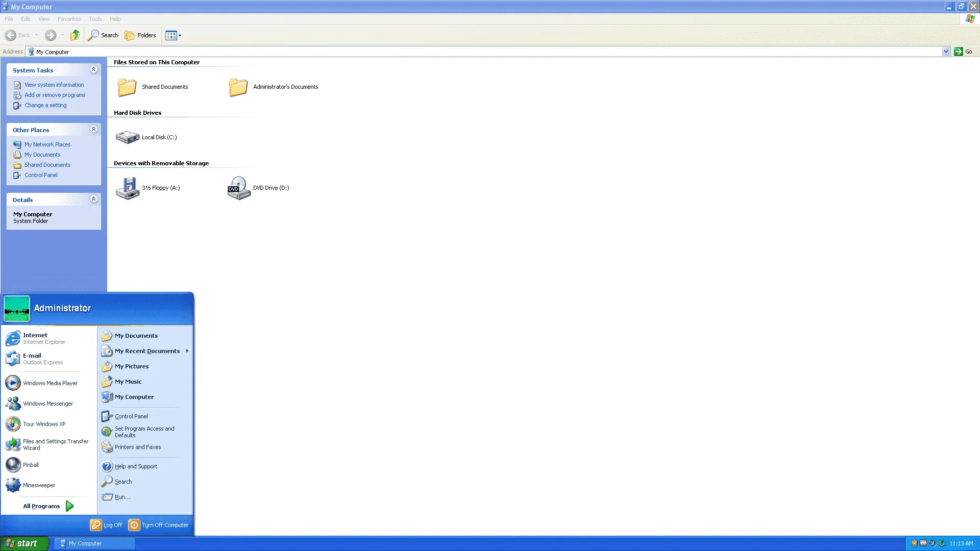This screenshot has height=551, width=980.
Task: Click the Windows flag logo icon
Action: coord(970,19)
